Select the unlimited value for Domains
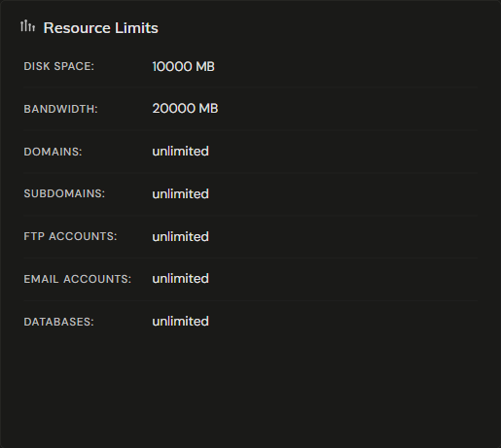This screenshot has height=448, width=501. (181, 152)
